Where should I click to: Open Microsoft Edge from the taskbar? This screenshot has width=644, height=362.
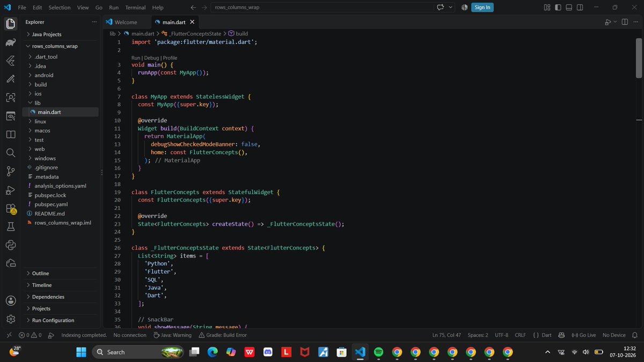click(x=213, y=352)
